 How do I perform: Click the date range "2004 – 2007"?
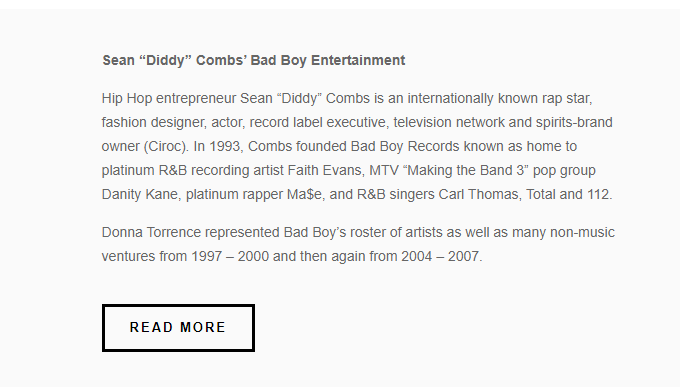(x=440, y=256)
